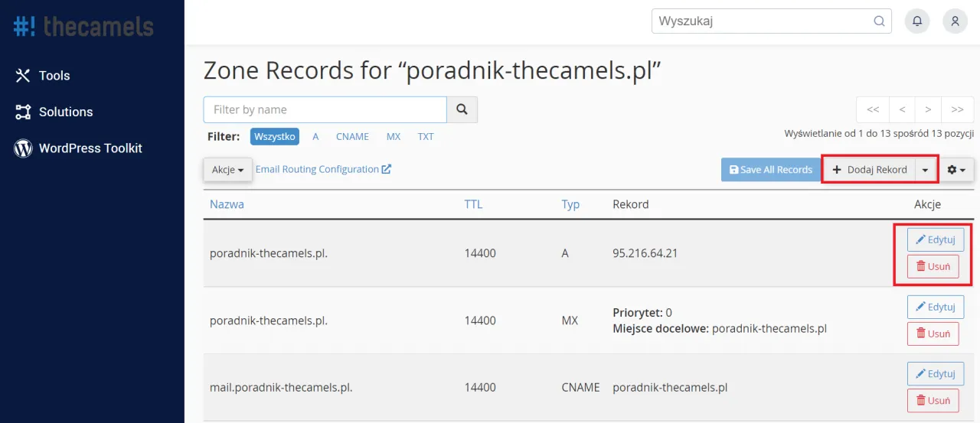Filter records by type A
980x423 pixels.
315,137
